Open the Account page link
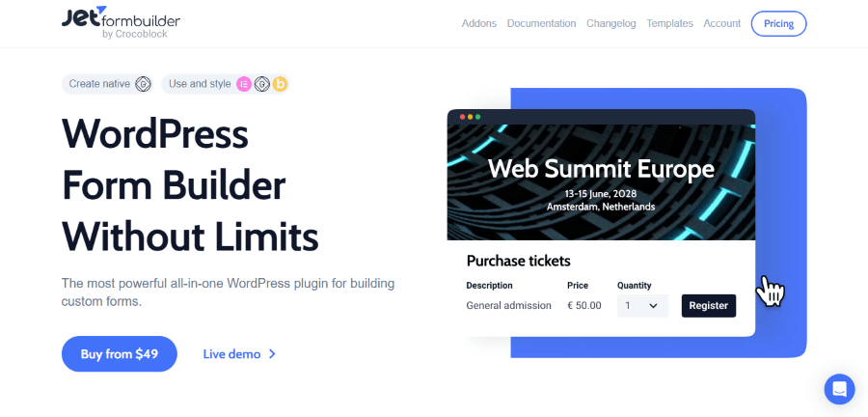This screenshot has width=868, height=417. [x=721, y=23]
